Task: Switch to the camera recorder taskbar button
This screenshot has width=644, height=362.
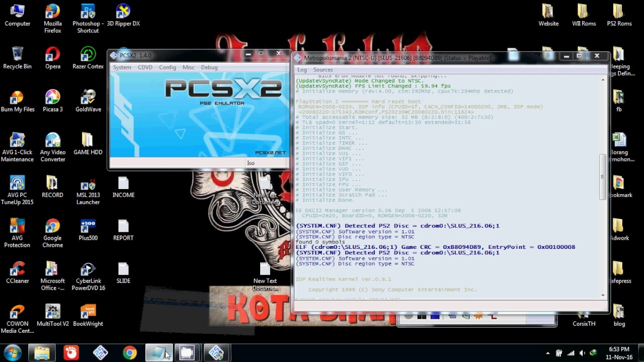Action: [187, 353]
